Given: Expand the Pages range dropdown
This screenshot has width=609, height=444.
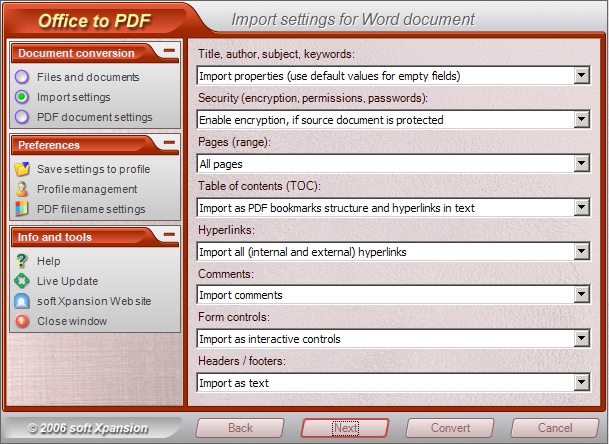Looking at the screenshot, I should (581, 164).
